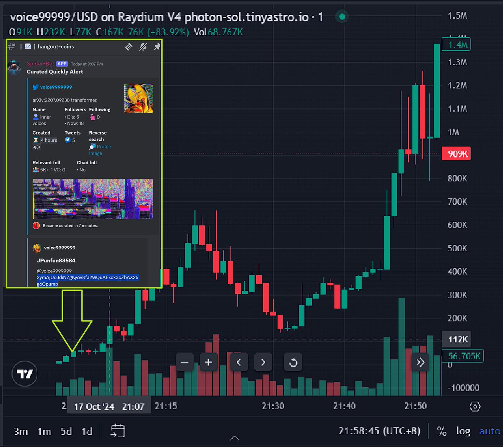Image resolution: width=503 pixels, height=448 pixels.
Task: Click Spider-Bot avatar image
Action: coord(15,67)
